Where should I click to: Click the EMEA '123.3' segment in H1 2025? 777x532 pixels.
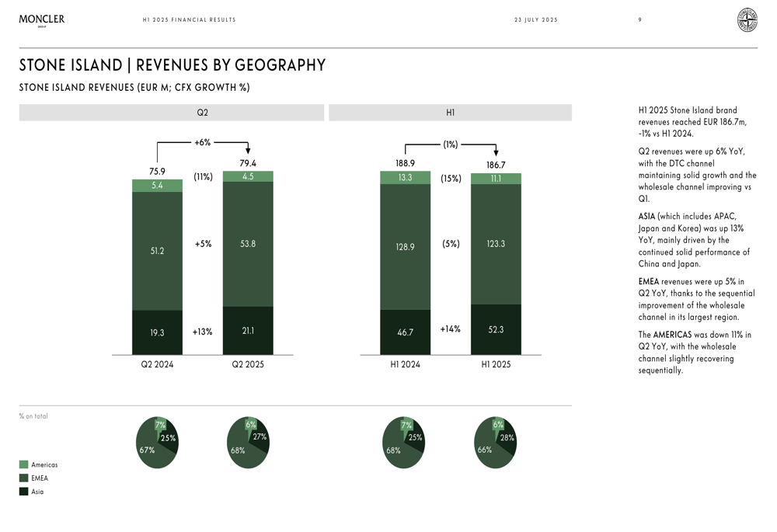(496, 244)
